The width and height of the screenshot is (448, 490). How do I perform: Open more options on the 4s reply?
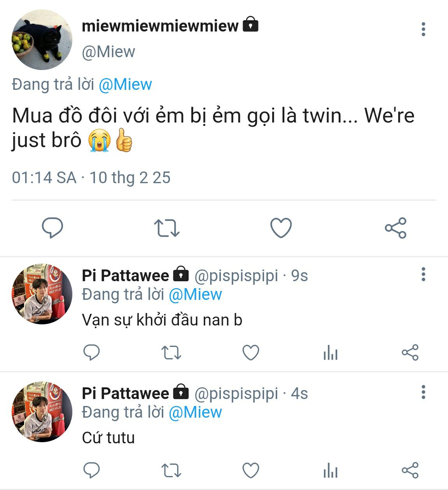[423, 392]
